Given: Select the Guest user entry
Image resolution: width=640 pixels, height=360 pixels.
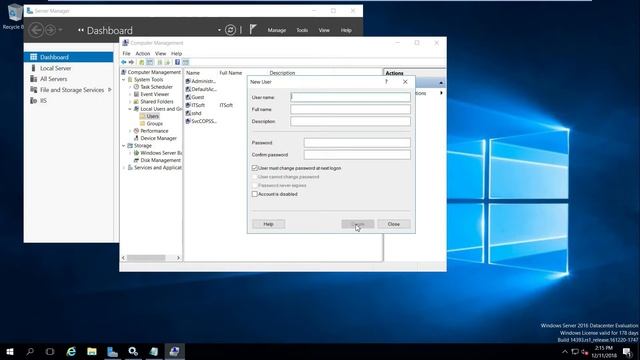Looking at the screenshot, I should tap(195, 97).
